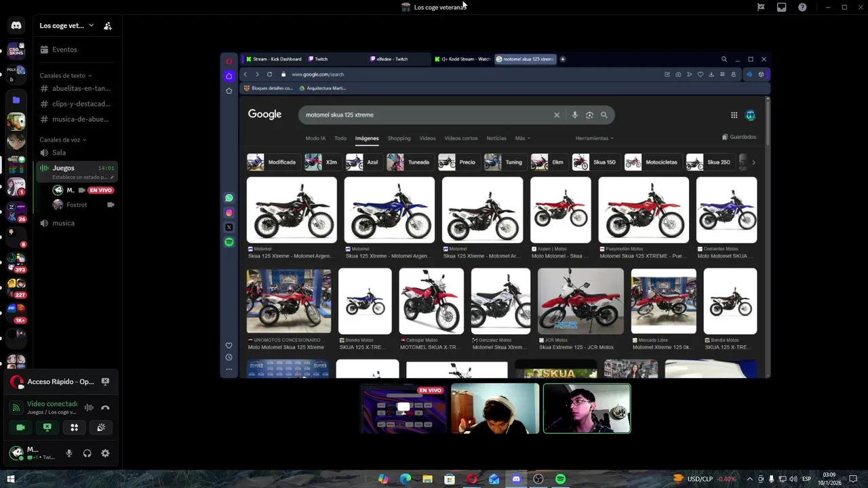Image resolution: width=868 pixels, height=488 pixels.
Task: Mute the microphone in user panel
Action: tap(68, 453)
